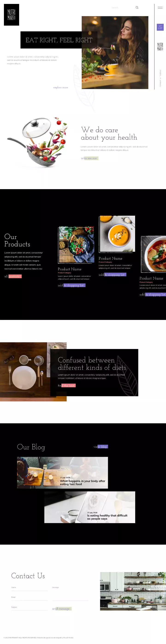
Task: Open the view blog link
Action: [x=101, y=447]
